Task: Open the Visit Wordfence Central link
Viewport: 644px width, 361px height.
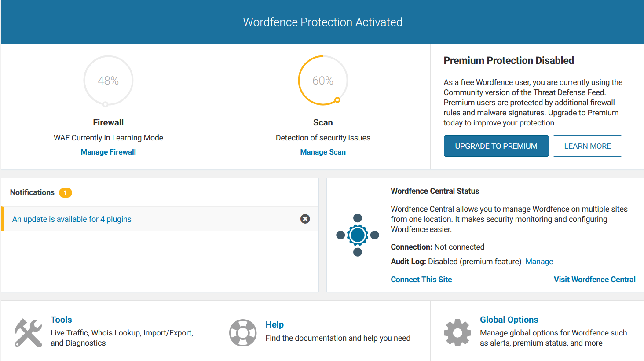Action: coord(594,280)
